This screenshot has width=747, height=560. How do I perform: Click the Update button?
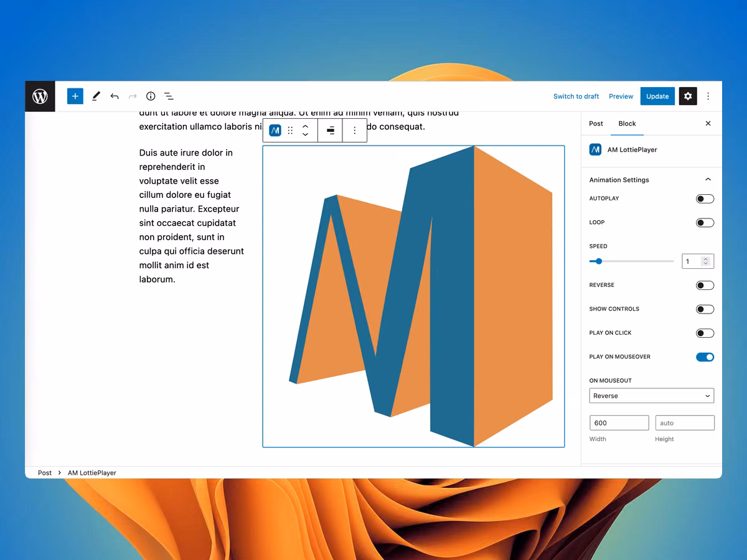tap(657, 96)
